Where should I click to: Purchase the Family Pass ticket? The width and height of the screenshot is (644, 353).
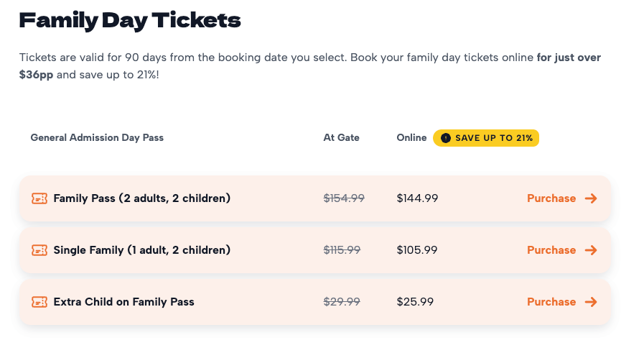[551, 198]
